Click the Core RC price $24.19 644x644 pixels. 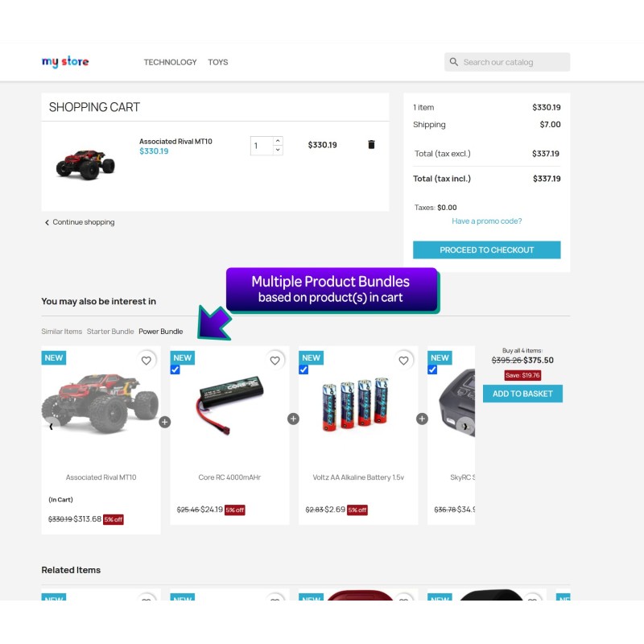coord(212,510)
